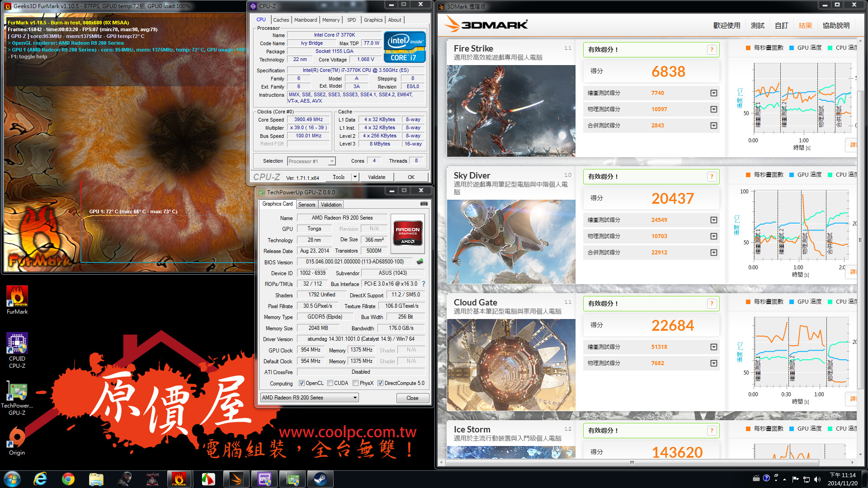
Task: Click the Intel Core i7 logo in CPU-Z
Action: [405, 47]
